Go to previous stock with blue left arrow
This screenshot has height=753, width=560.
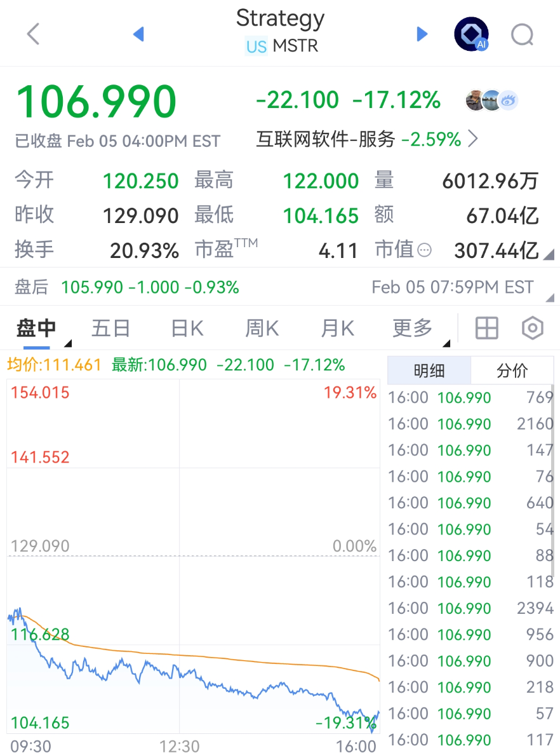138,34
